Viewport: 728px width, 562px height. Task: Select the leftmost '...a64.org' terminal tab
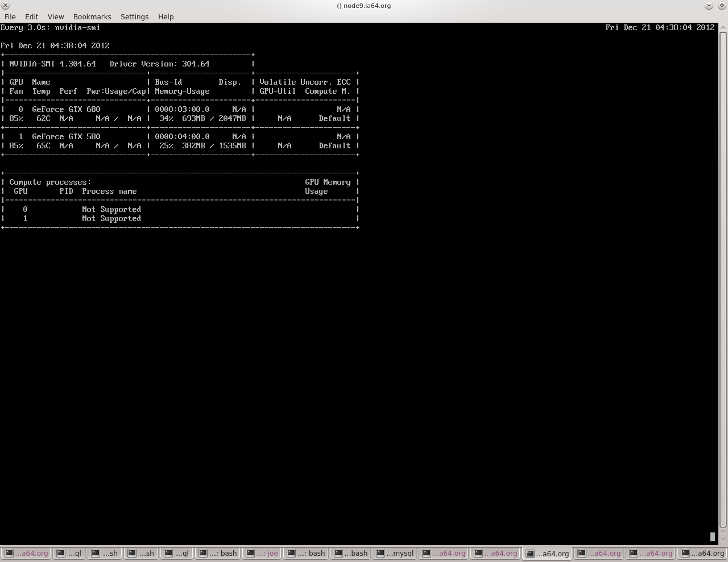[26, 553]
